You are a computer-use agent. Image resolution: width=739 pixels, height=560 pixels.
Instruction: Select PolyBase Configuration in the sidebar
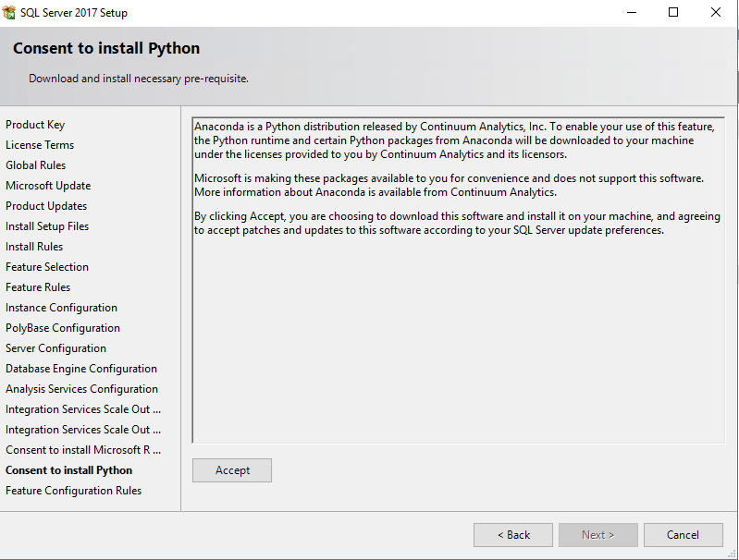tap(63, 328)
